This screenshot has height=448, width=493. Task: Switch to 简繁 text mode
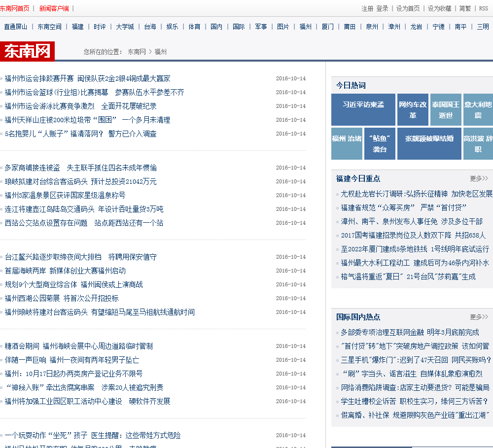point(465,8)
